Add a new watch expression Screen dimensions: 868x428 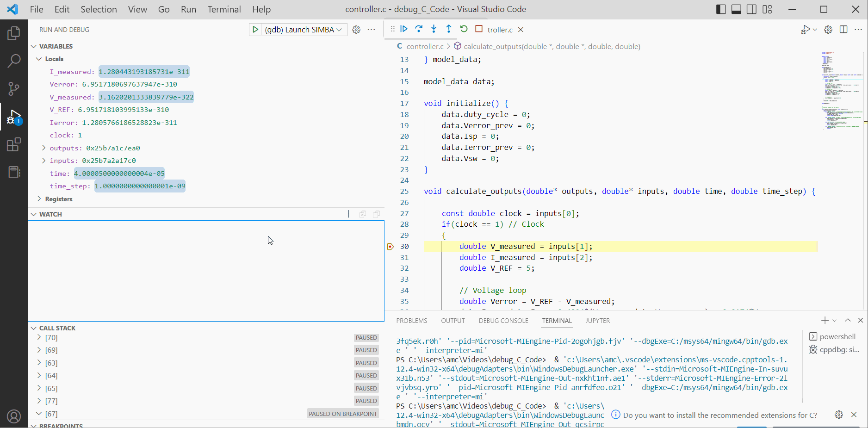click(x=348, y=214)
